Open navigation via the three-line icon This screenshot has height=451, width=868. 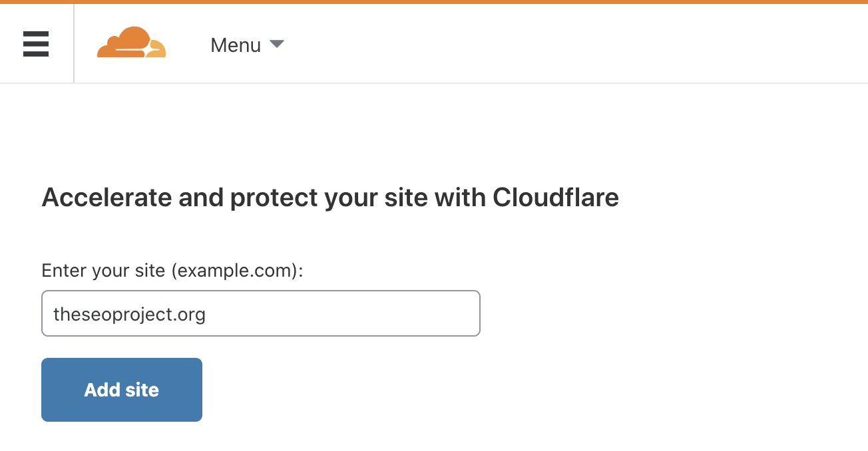(35, 44)
